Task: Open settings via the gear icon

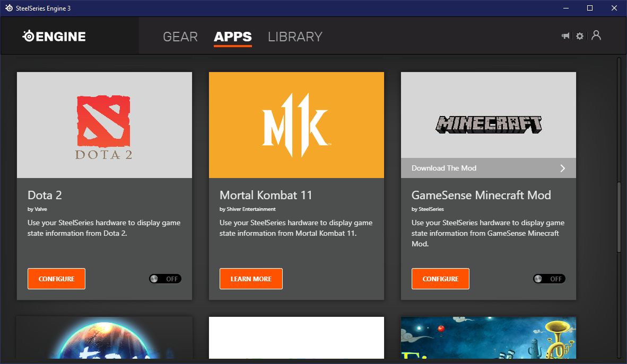Action: [580, 36]
